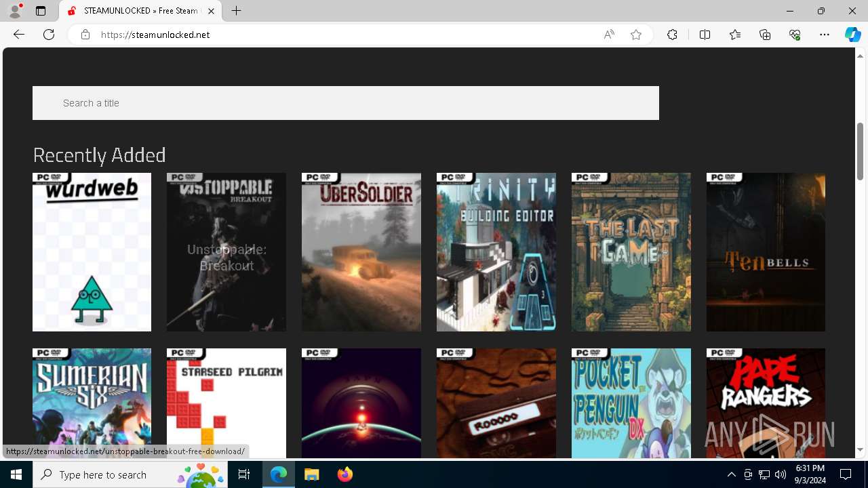Toggle Split screen view
This screenshot has height=488, width=868.
click(x=705, y=35)
